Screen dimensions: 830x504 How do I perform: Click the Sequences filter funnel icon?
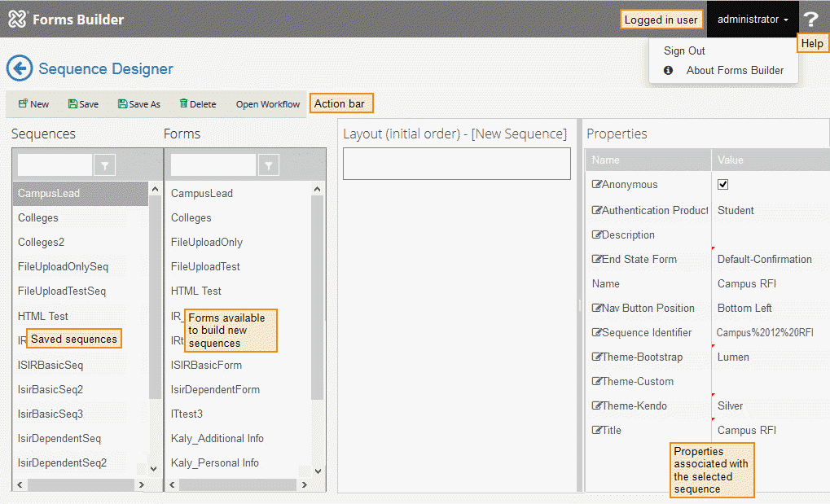coord(104,164)
